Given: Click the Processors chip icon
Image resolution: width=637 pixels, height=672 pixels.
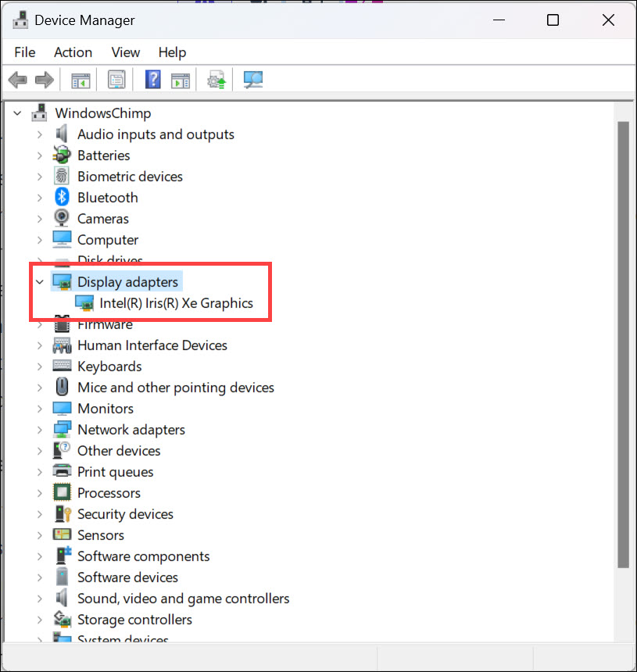Looking at the screenshot, I should point(62,492).
